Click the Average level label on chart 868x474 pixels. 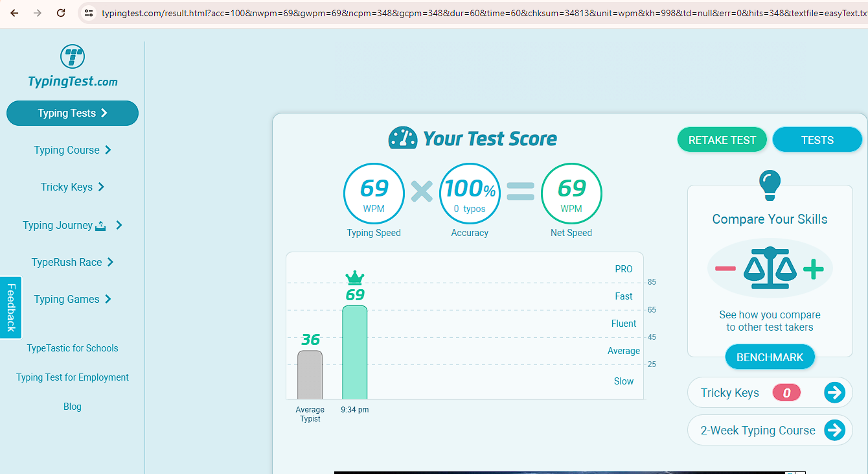624,351
